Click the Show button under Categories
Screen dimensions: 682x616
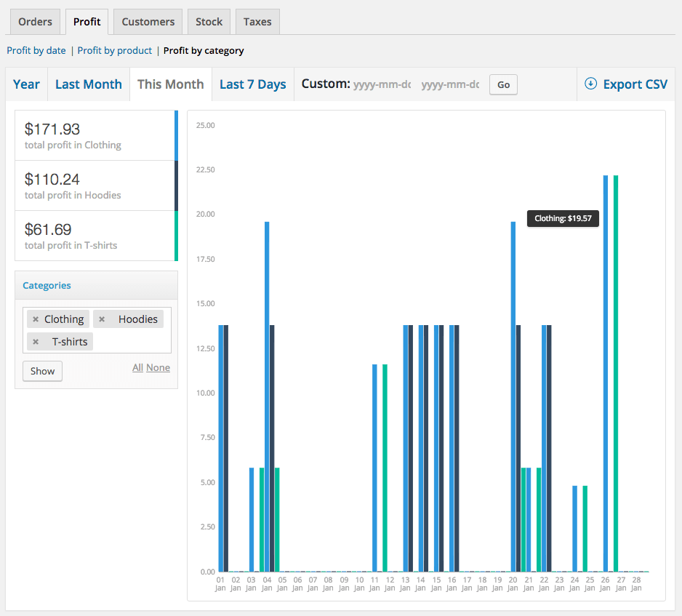[42, 371]
